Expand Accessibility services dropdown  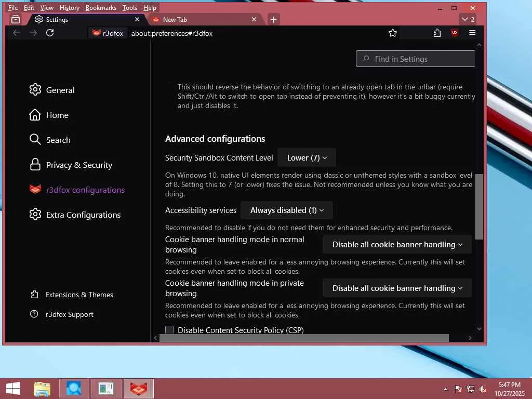(287, 210)
